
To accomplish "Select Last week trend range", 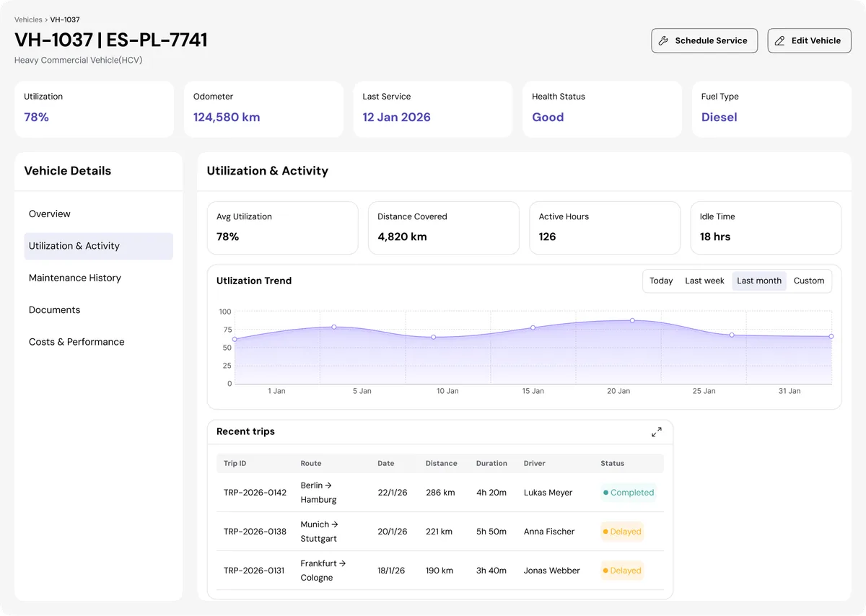I will coord(704,281).
